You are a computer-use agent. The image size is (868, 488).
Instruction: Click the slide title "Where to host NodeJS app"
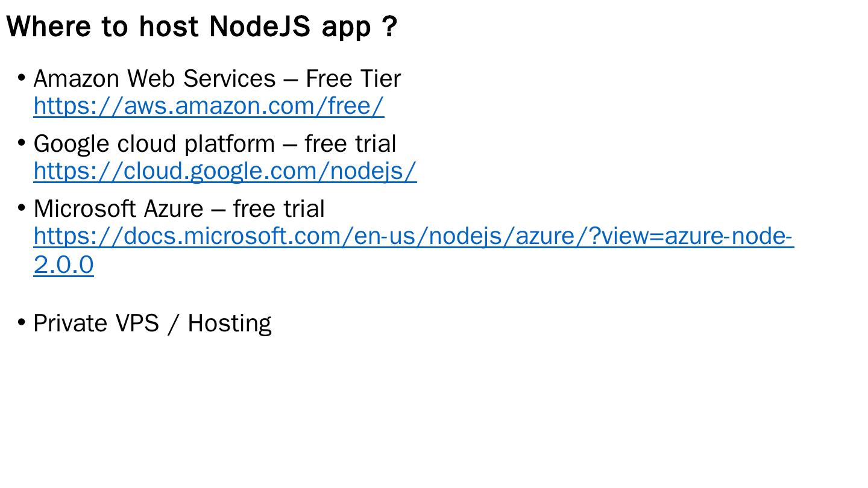click(x=201, y=27)
